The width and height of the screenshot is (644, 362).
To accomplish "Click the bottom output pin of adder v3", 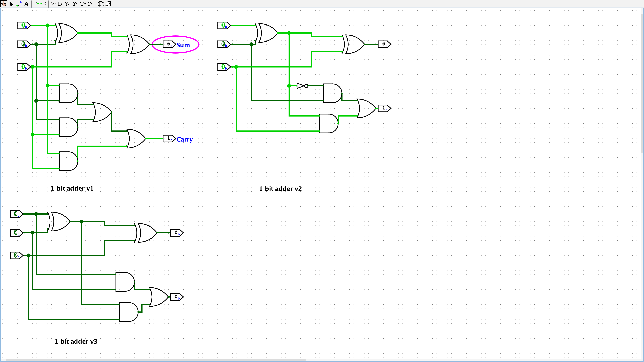I will tap(177, 297).
